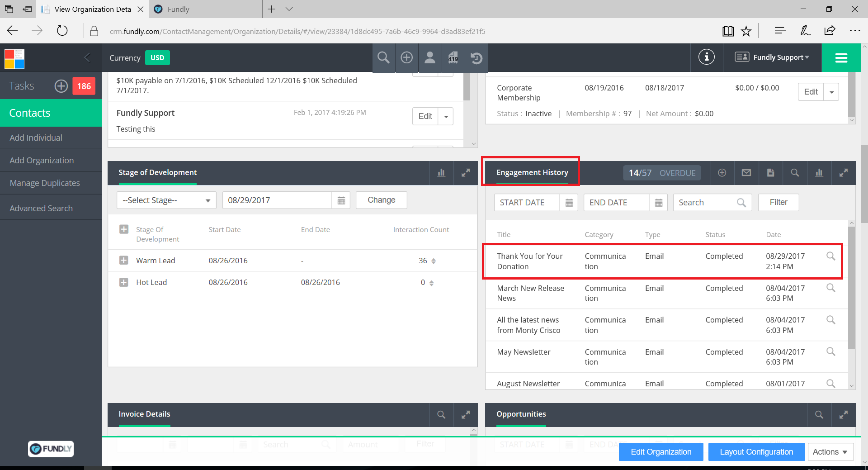Open dropdown arrow beside Fundly Support note Edit

tap(446, 116)
